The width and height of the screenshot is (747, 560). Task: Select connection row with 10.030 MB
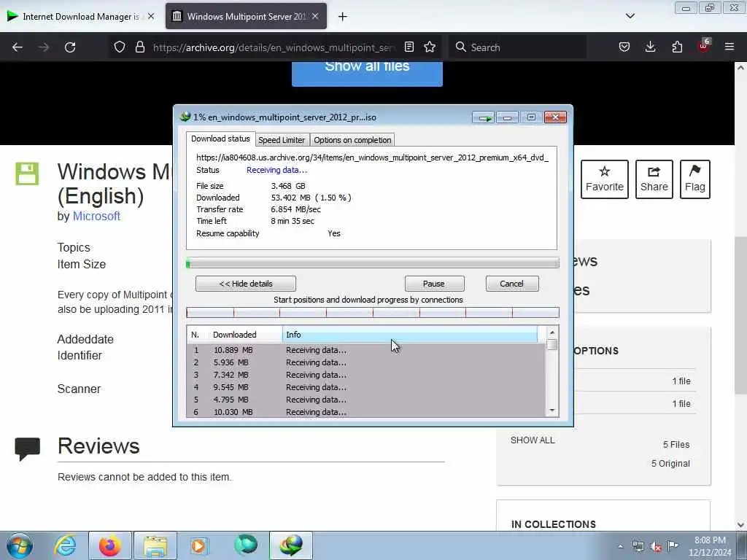pyautogui.click(x=366, y=412)
